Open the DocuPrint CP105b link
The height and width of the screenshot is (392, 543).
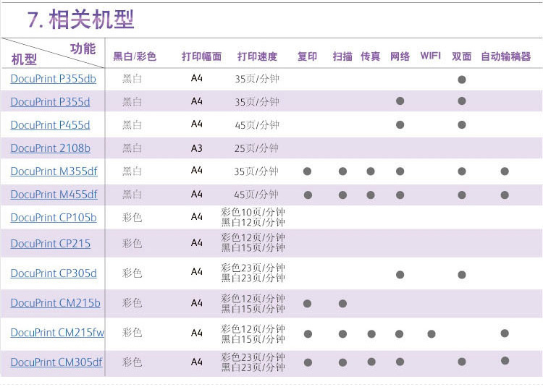coord(54,218)
